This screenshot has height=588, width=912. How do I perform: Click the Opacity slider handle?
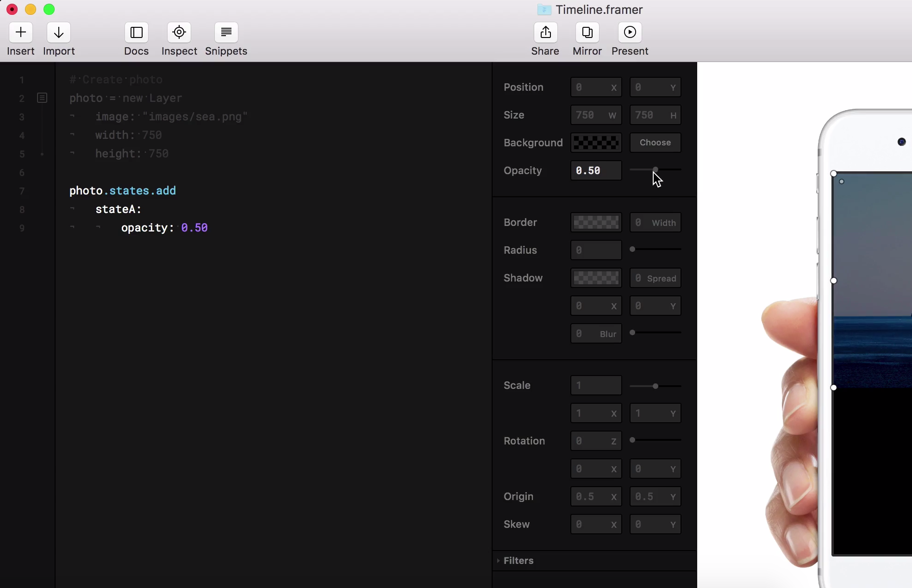pos(656,169)
